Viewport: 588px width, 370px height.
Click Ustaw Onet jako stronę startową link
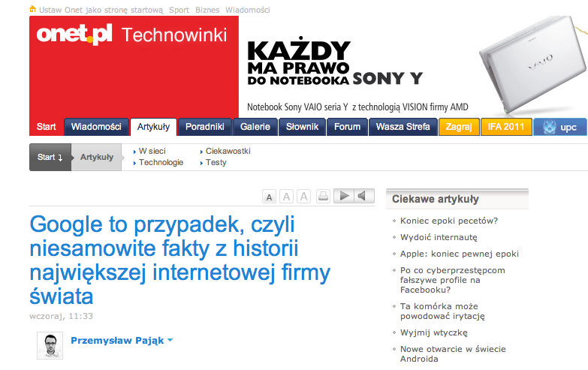[x=101, y=10]
